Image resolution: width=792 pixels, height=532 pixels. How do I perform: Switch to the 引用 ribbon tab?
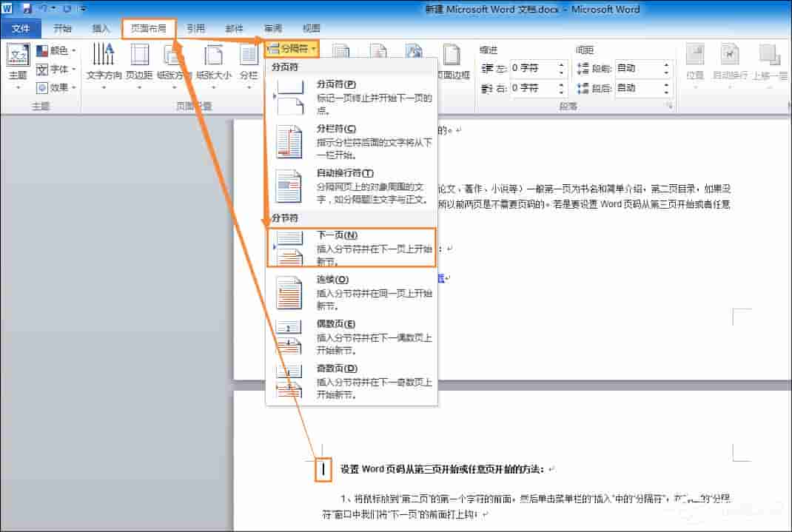click(195, 28)
